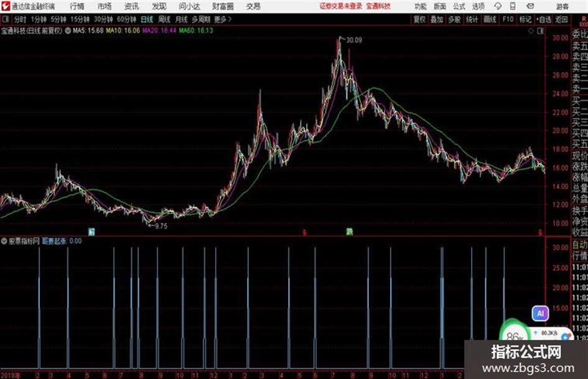Click the 统计 statistics toolbar button
588x379 pixels.
pos(472,19)
